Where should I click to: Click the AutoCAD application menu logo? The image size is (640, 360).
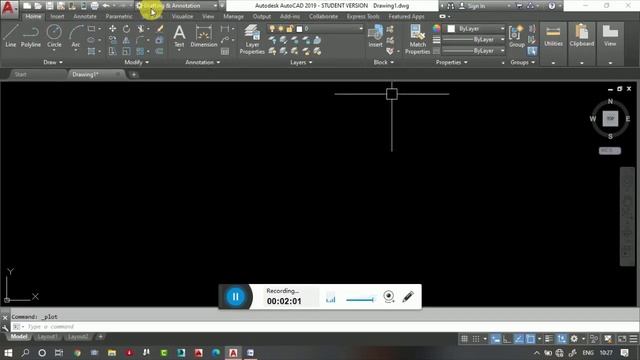point(9,9)
